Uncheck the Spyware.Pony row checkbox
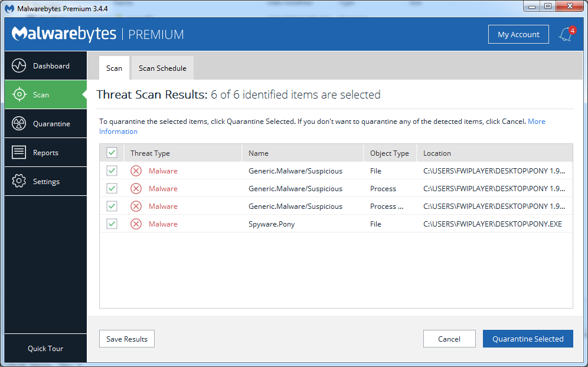The width and height of the screenshot is (588, 367). 112,224
